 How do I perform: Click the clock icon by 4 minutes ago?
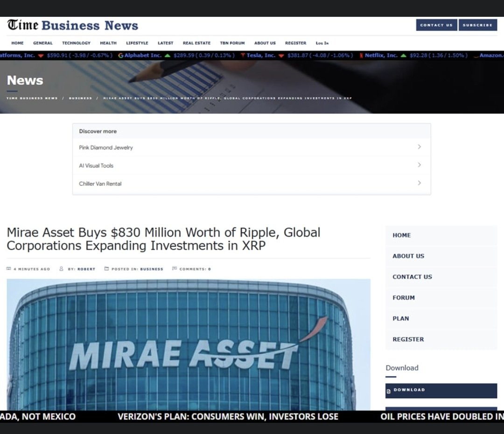point(9,269)
